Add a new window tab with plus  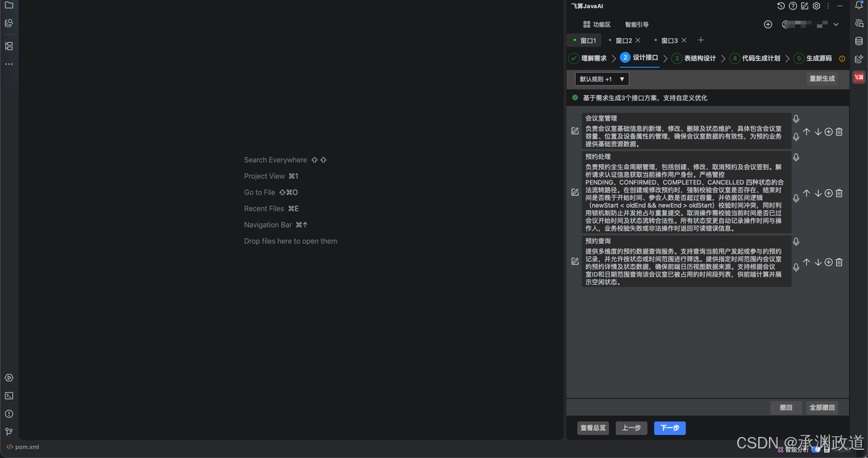pyautogui.click(x=701, y=41)
